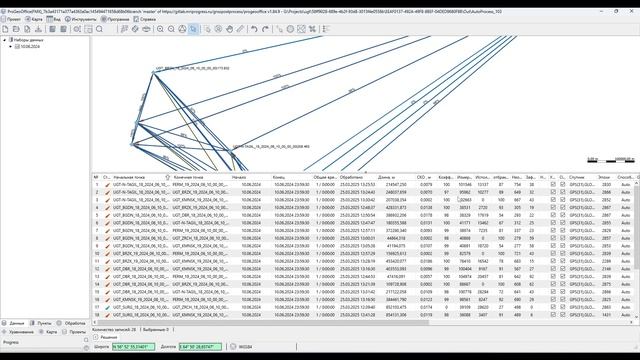Click the magnifier Search toolbar icon
The height and width of the screenshot is (360, 640).
point(99,29)
